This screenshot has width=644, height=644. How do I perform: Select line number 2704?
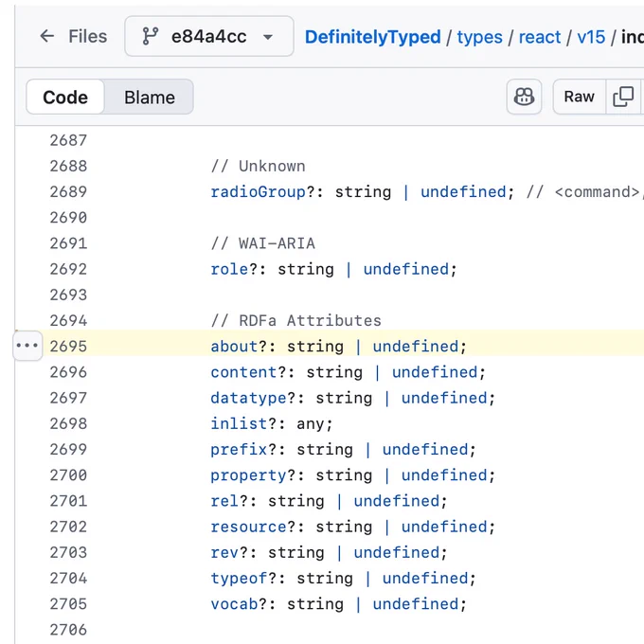(x=68, y=579)
